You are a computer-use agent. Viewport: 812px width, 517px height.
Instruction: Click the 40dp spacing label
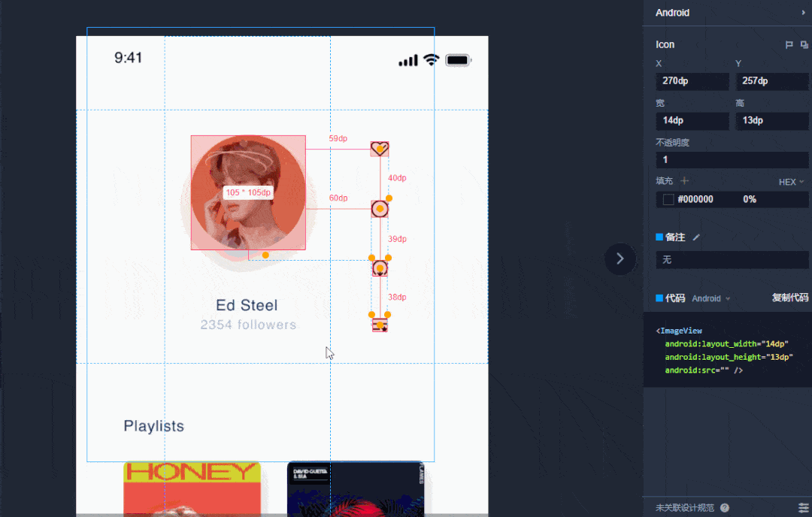tap(397, 178)
